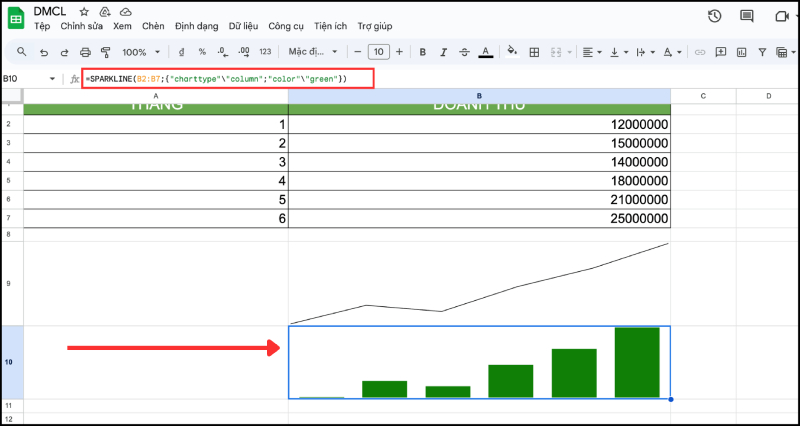Select the green column sparkline cell
800x426 pixels.
click(x=480, y=362)
